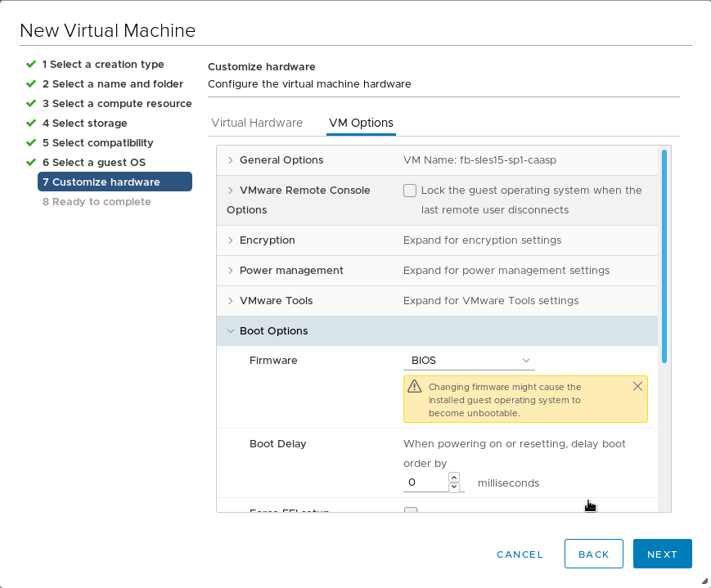The height and width of the screenshot is (588, 711).
Task: Cancel the new virtual machine wizard
Action: (x=520, y=554)
